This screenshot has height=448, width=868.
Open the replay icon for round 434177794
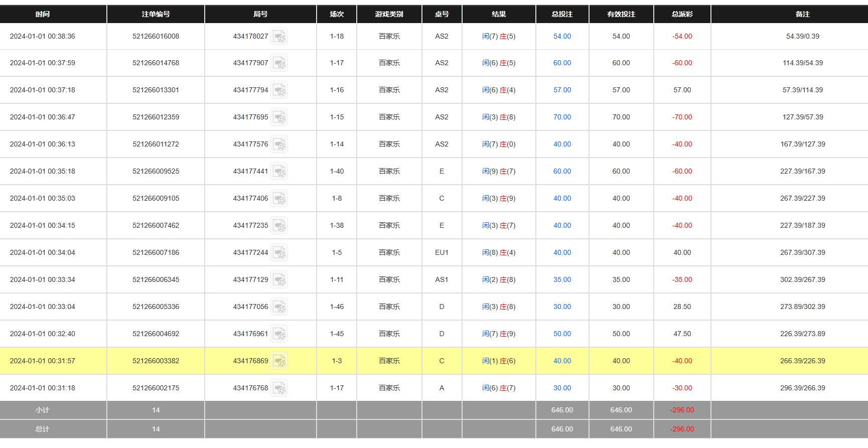click(279, 90)
